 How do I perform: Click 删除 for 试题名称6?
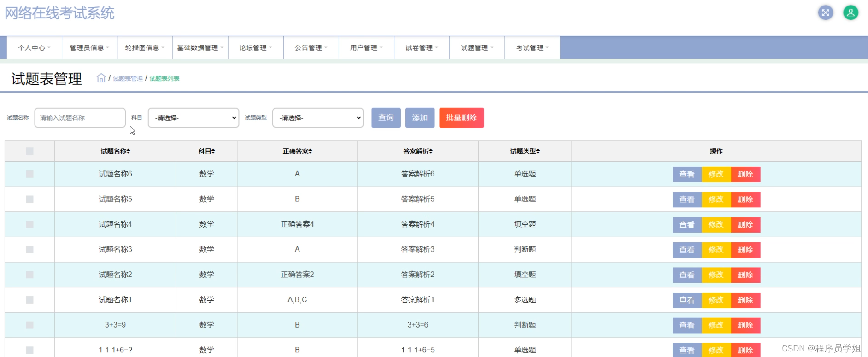pos(745,175)
